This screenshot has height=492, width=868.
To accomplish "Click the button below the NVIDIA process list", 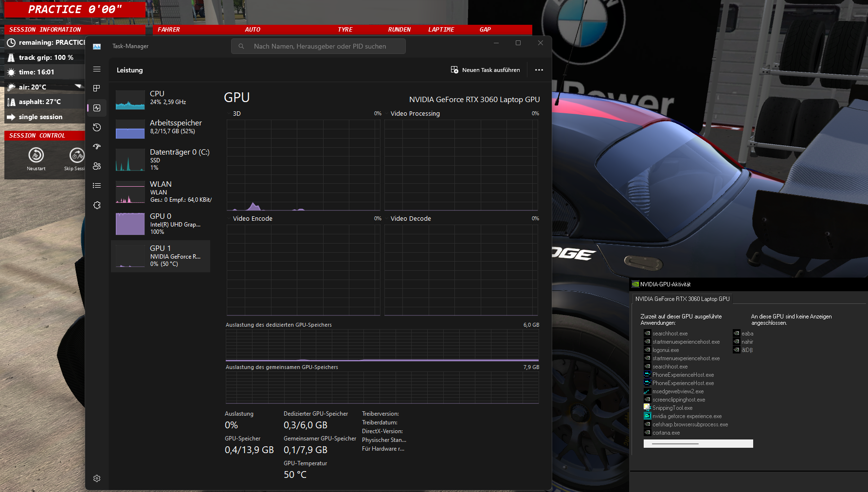I will (x=698, y=443).
